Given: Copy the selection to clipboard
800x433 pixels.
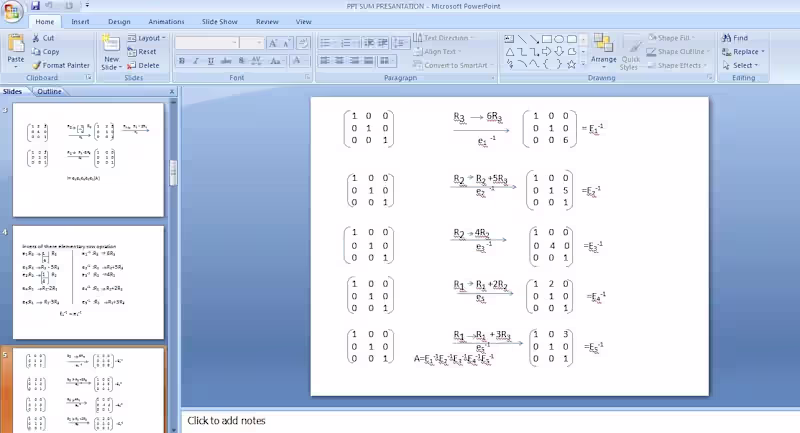Looking at the screenshot, I should [x=45, y=52].
